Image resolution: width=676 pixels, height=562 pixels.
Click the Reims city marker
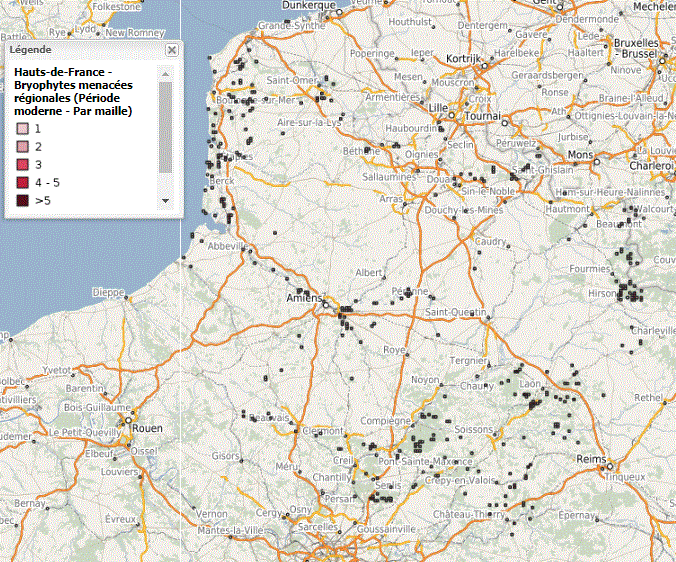[x=609, y=466]
